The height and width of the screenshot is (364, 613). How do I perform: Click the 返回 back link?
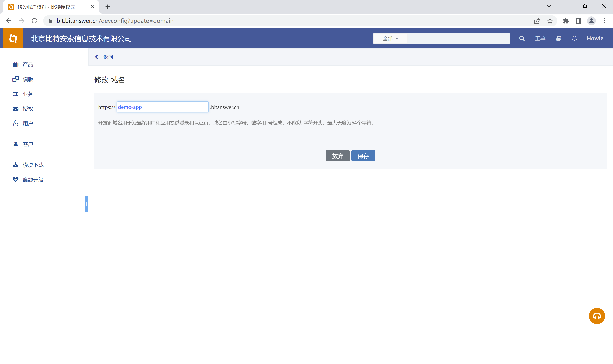click(x=108, y=57)
